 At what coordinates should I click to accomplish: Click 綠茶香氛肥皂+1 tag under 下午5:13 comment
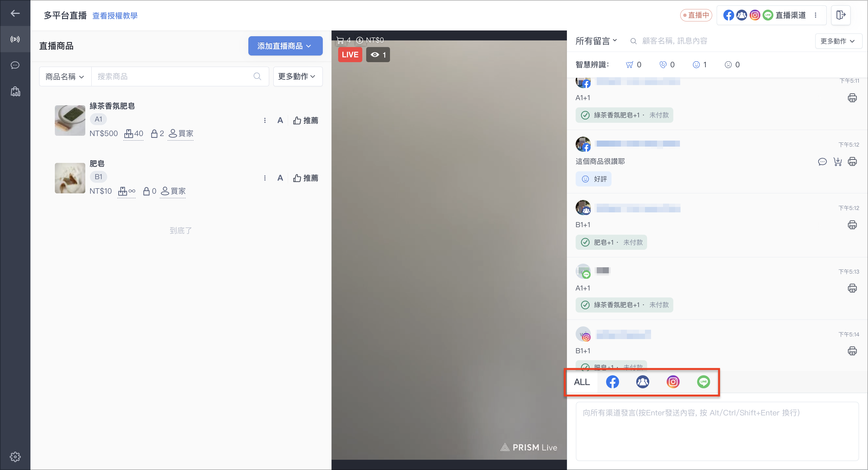pyautogui.click(x=624, y=305)
